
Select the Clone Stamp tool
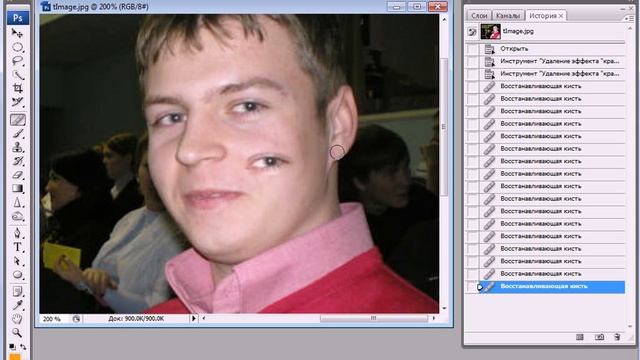click(x=18, y=147)
